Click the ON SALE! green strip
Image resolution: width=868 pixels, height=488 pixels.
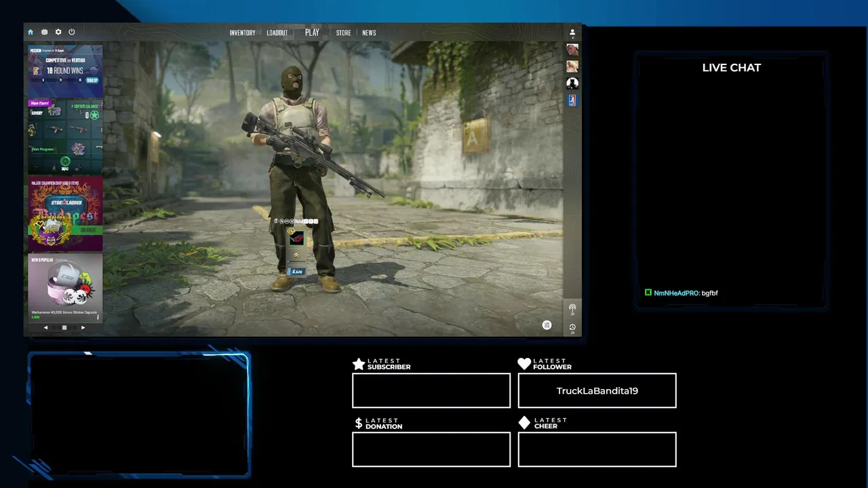click(x=87, y=230)
